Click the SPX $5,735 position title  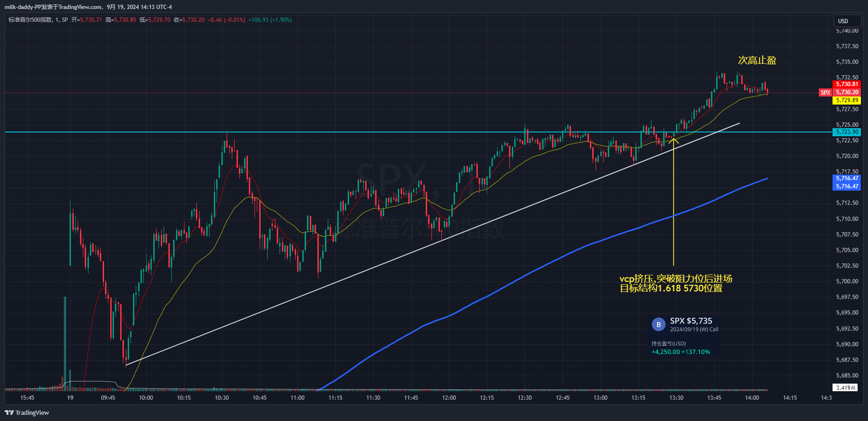[x=691, y=321]
